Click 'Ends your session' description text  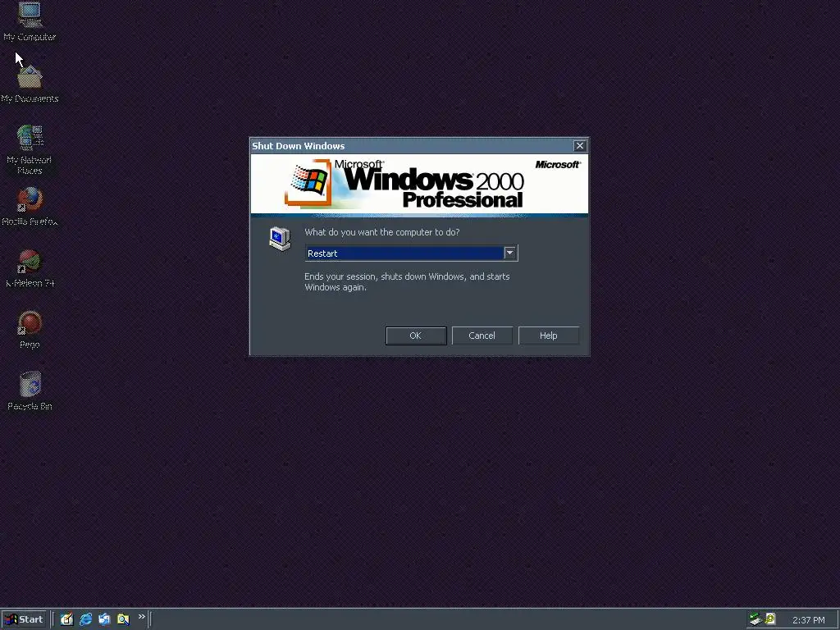[407, 282]
